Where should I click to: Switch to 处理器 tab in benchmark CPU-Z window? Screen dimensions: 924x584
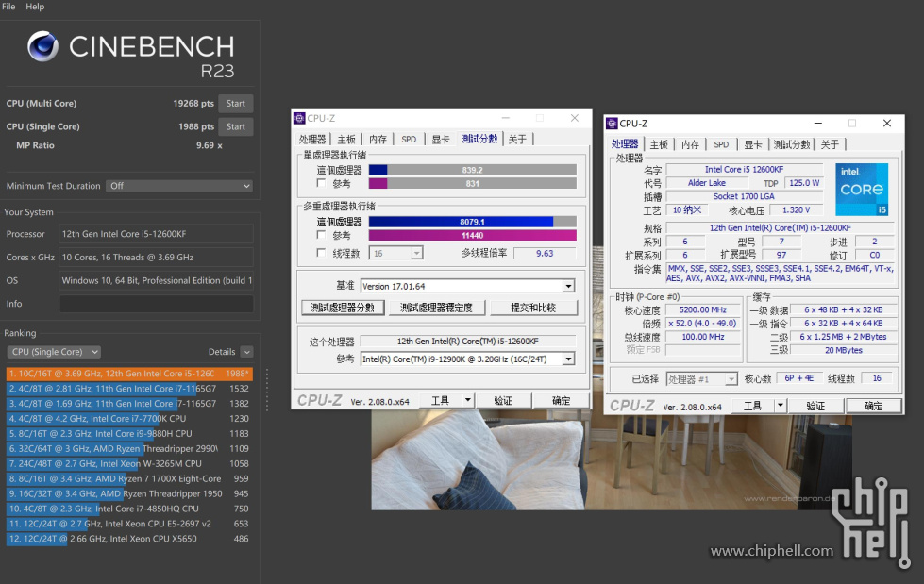coord(312,139)
